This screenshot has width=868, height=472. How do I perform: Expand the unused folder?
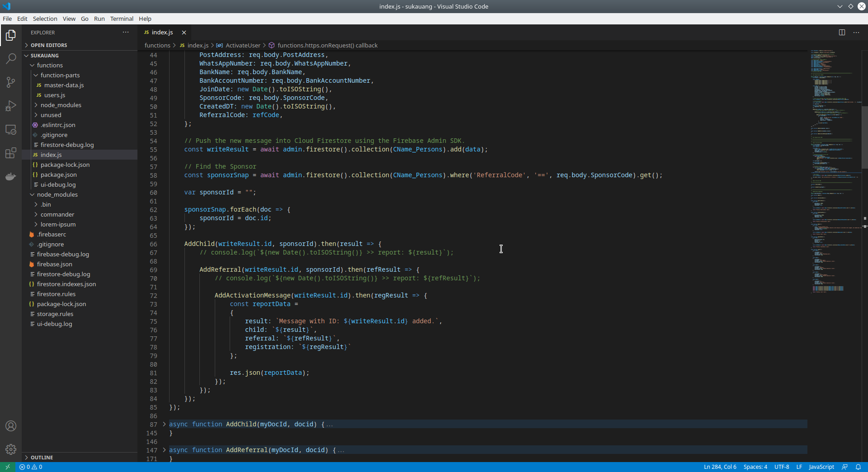tap(80, 115)
